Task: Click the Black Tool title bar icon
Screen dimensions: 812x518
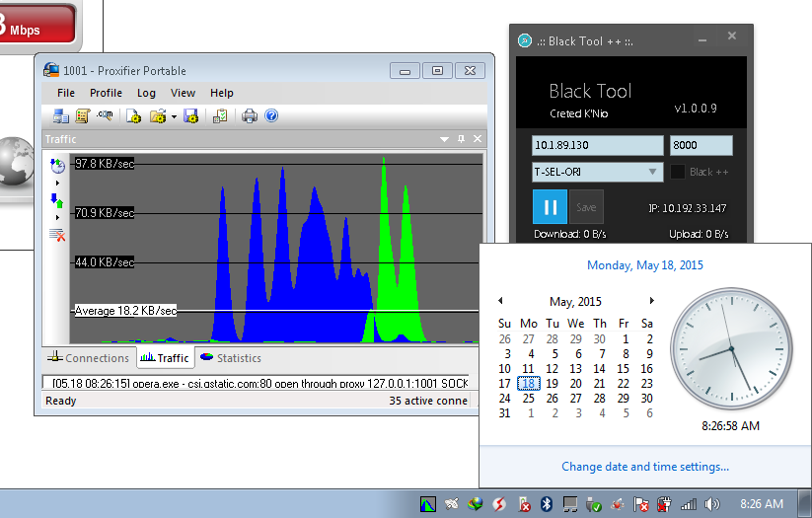Action: click(525, 40)
